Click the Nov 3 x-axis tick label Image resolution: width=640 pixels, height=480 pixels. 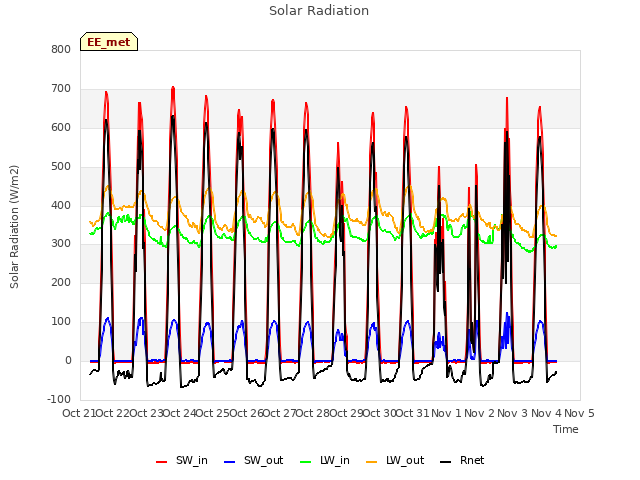[513, 413]
